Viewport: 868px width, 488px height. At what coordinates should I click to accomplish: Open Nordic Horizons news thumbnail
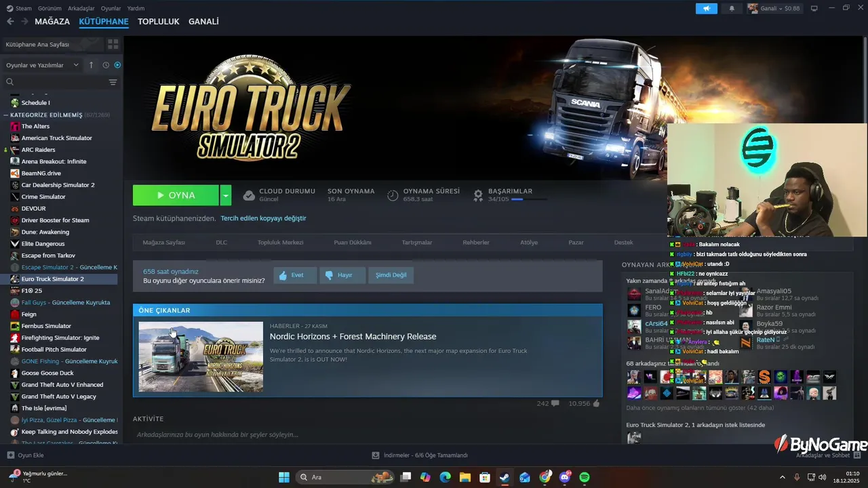click(201, 357)
